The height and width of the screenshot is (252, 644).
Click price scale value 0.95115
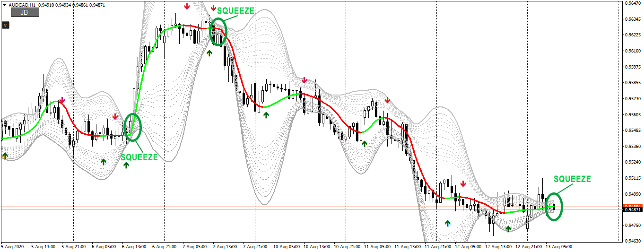pyautogui.click(x=633, y=178)
